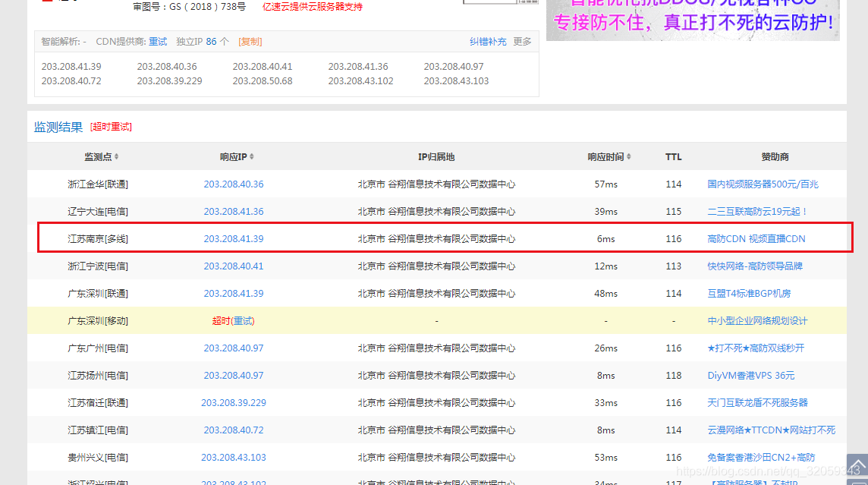Click the [超时重试] link

click(x=112, y=127)
